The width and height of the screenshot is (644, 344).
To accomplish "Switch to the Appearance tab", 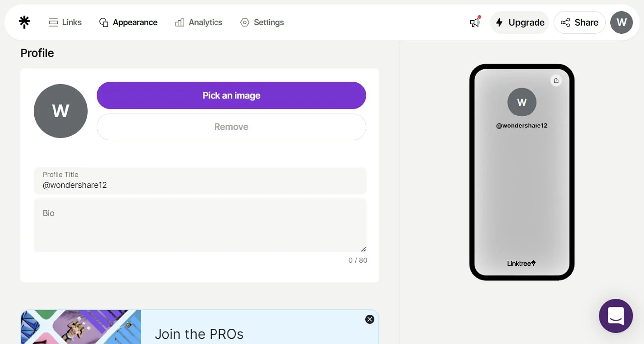I will click(128, 22).
